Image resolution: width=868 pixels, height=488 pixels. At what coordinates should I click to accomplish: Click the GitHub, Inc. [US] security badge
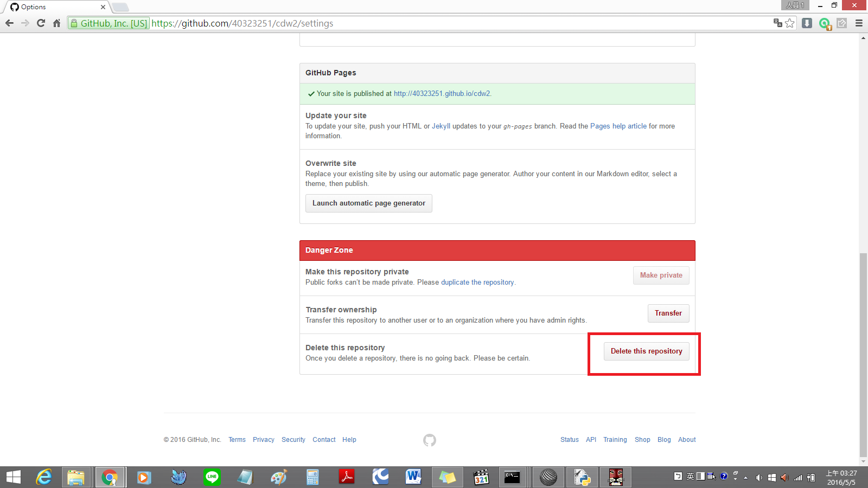(108, 23)
